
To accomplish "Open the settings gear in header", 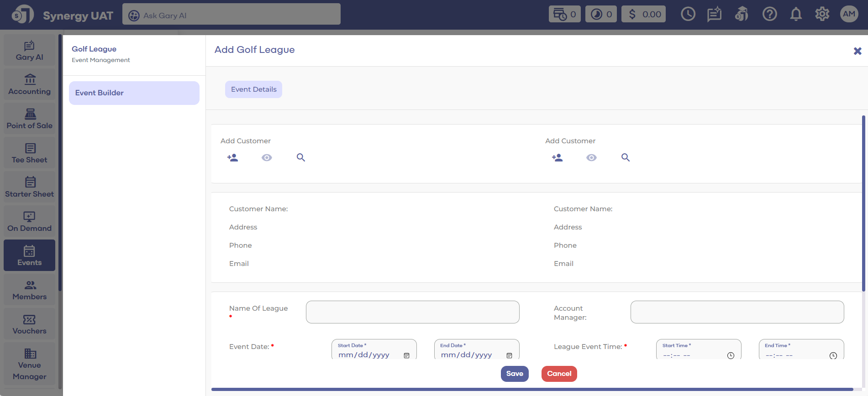I will pos(822,15).
